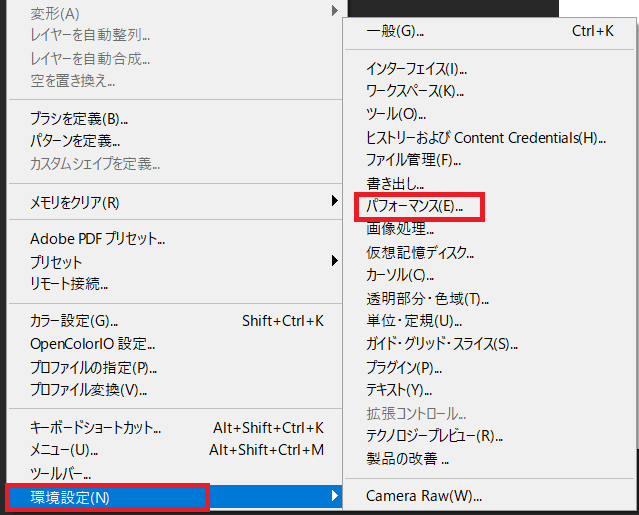The width and height of the screenshot is (639, 515).
Task: Open 製品の改善 ... preferences
Action: coord(490,459)
